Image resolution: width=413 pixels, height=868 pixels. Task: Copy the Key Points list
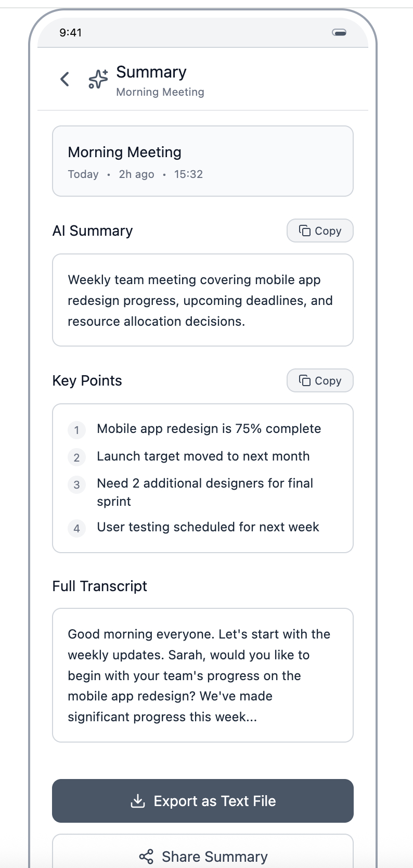(x=320, y=380)
